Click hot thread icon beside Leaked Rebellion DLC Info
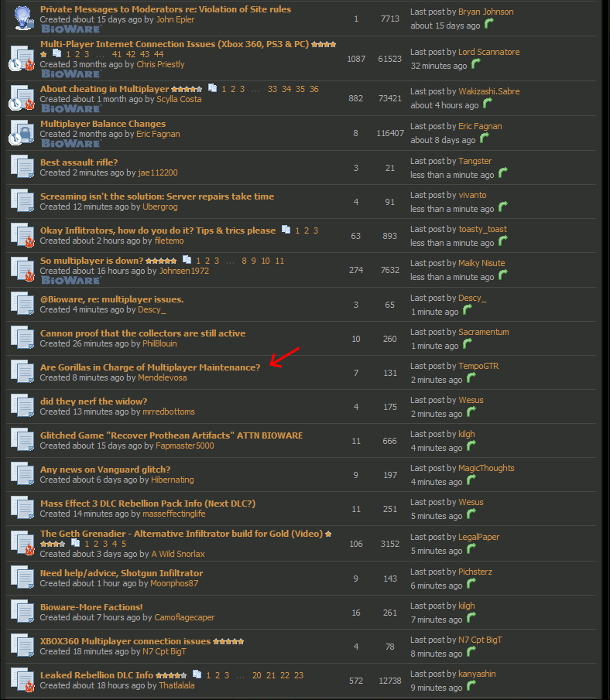 coord(21,678)
